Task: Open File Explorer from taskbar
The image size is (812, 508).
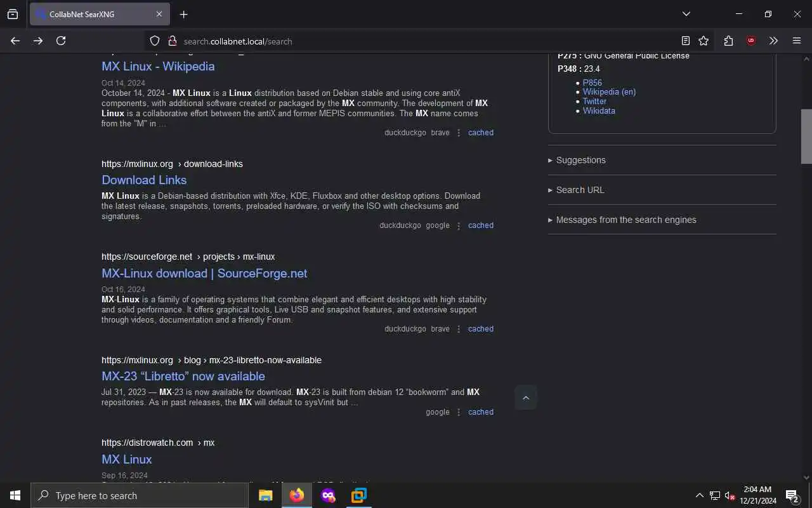Action: (265, 495)
